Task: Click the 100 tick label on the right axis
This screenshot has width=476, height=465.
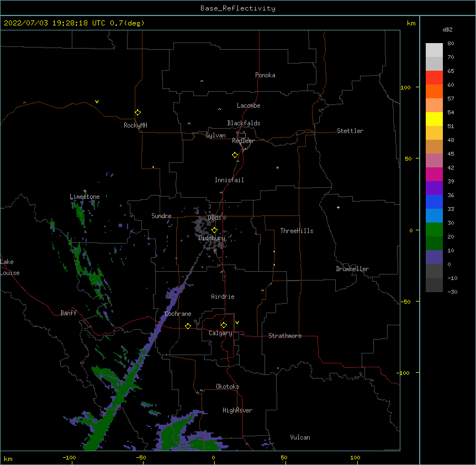Action: click(405, 87)
